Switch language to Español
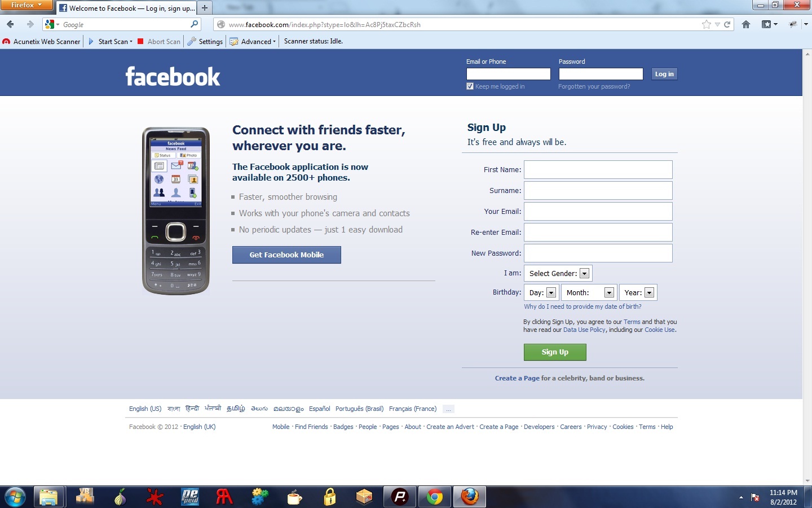This screenshot has width=812, height=508. pyautogui.click(x=320, y=409)
